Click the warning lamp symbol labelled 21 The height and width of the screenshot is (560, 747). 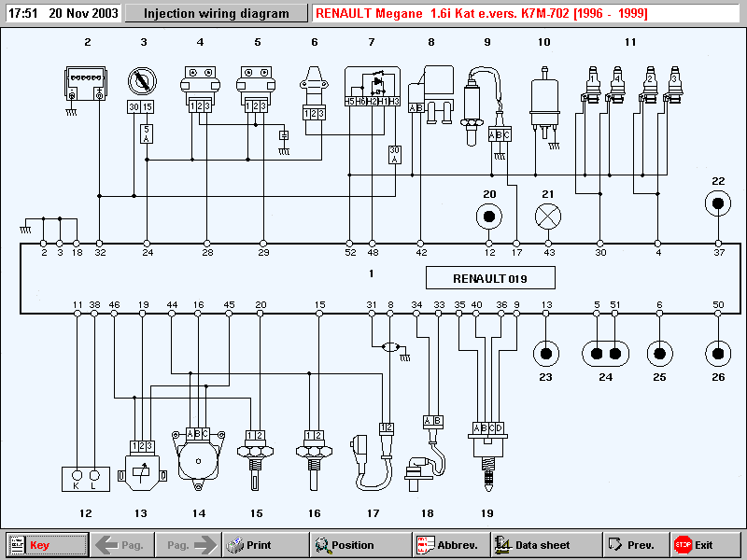point(548,217)
